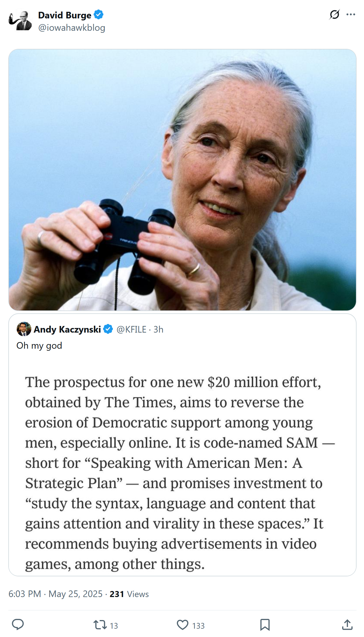The width and height of the screenshot is (364, 637).
Task: Repost this tweet with the retweet icon
Action: click(100, 625)
